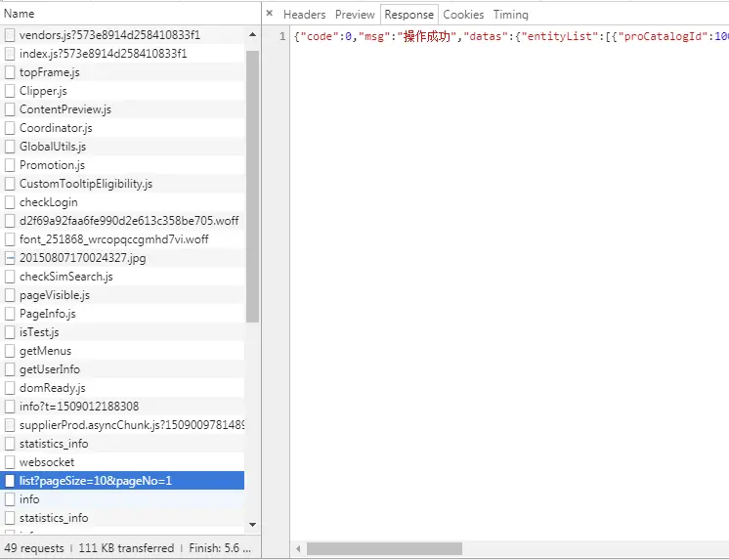Click the response JSON text on line 1
This screenshot has height=560, width=729.
point(511,36)
